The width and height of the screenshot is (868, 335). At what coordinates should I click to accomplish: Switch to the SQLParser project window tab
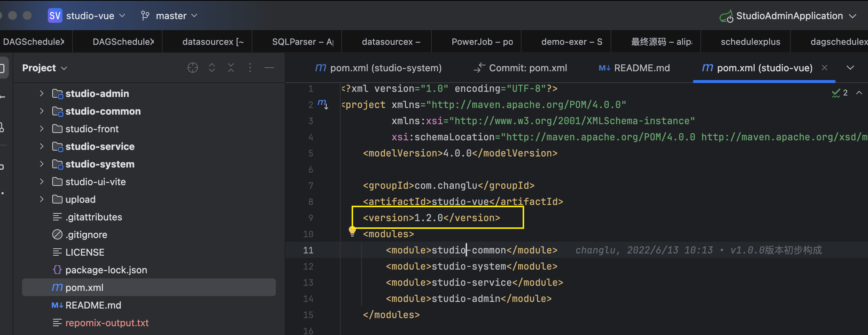pyautogui.click(x=297, y=42)
